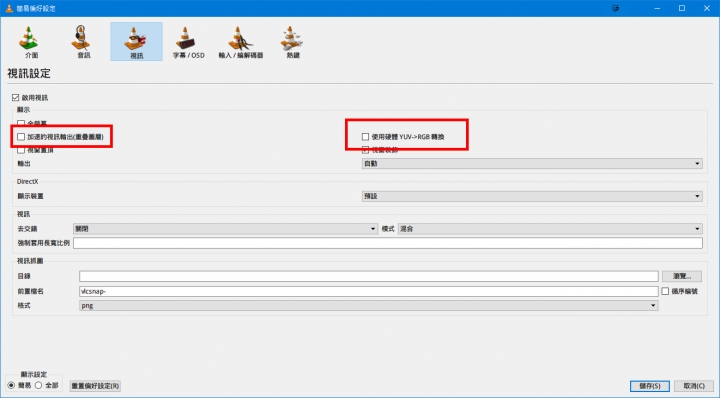Viewport: 720px width, 398px height.
Task: Click the VLC cone icon in title bar
Action: coord(8,8)
